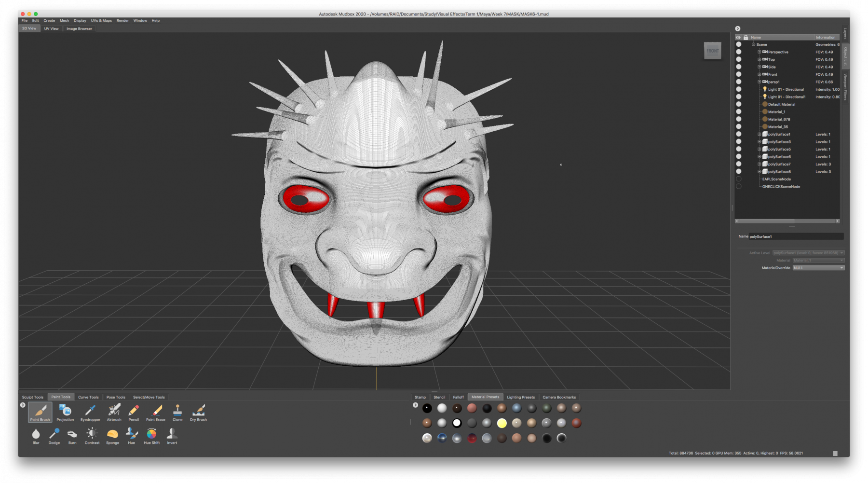Open the Layers side tab
The image size is (868, 483).
point(845,33)
